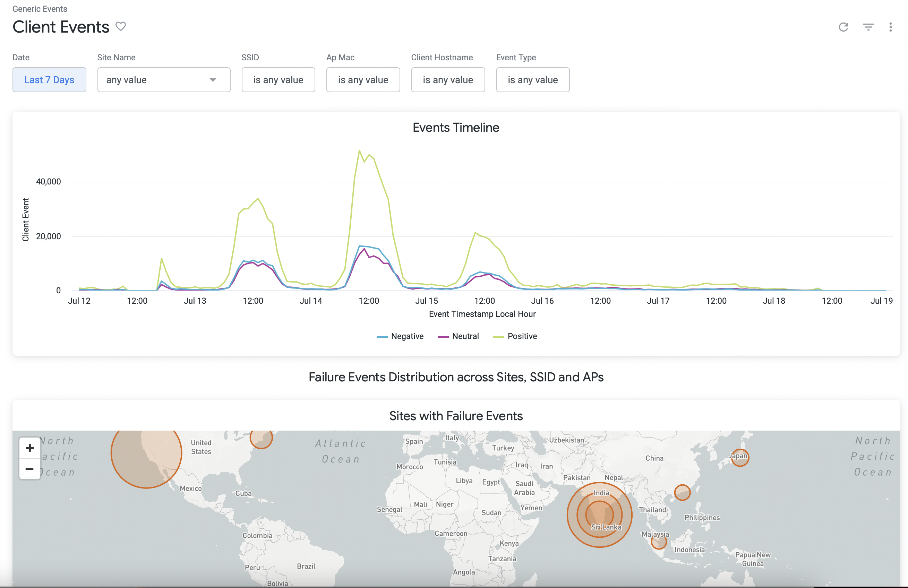Open the Event Type filter selector

[533, 80]
